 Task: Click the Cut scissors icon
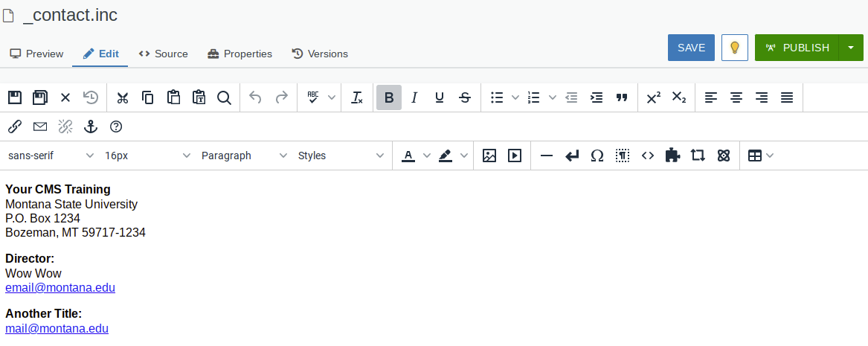pos(123,97)
